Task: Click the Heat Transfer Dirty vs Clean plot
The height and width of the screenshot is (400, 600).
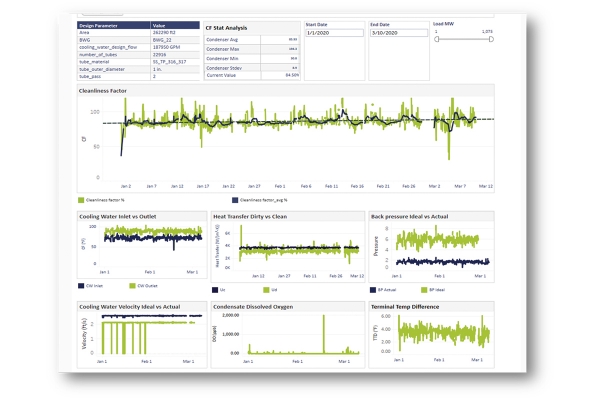Action: 298,247
